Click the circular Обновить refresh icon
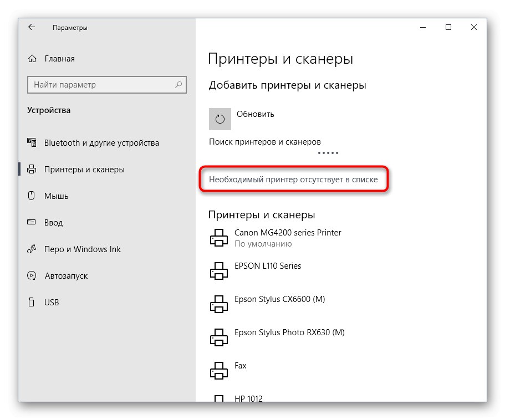 coord(220,119)
